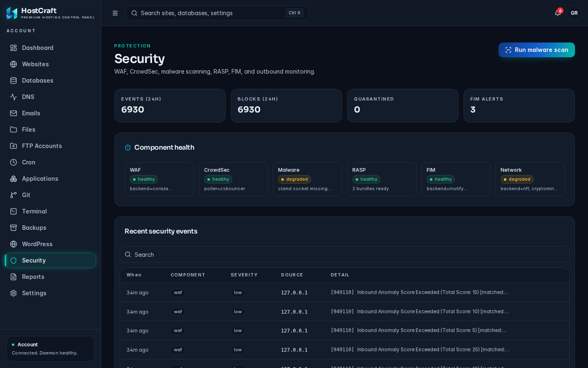Open the Reports document icon
Screen dimensions: 588x368
[13, 277]
